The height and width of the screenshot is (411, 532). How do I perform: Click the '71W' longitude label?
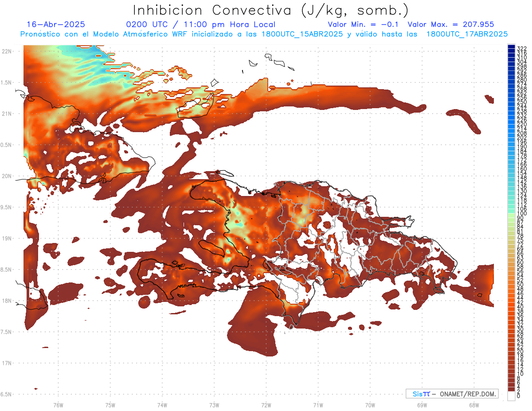point(318,404)
